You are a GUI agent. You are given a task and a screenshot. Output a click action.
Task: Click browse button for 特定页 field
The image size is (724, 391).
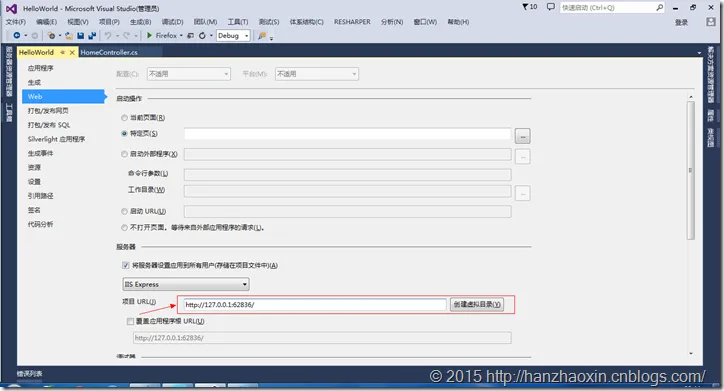tap(522, 136)
